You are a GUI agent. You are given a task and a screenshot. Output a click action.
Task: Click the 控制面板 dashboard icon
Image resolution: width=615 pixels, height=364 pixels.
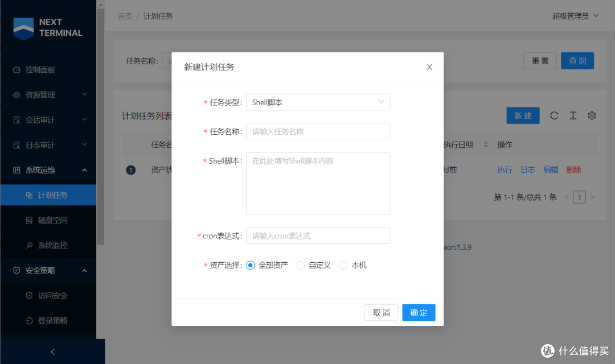(x=17, y=70)
